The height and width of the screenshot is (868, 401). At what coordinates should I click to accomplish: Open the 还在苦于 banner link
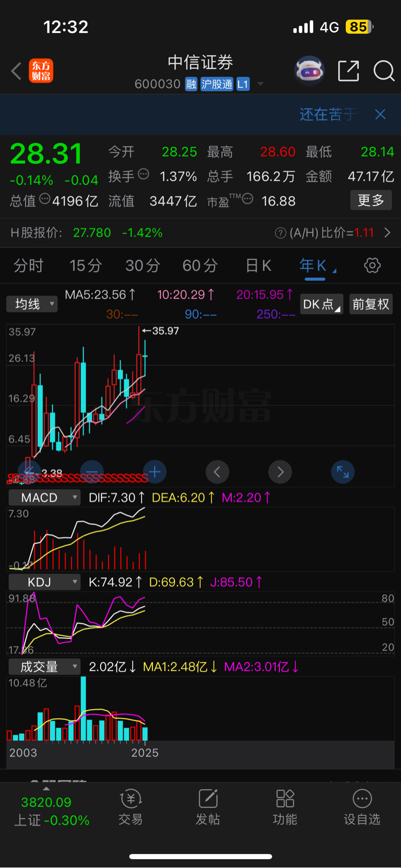[x=328, y=114]
